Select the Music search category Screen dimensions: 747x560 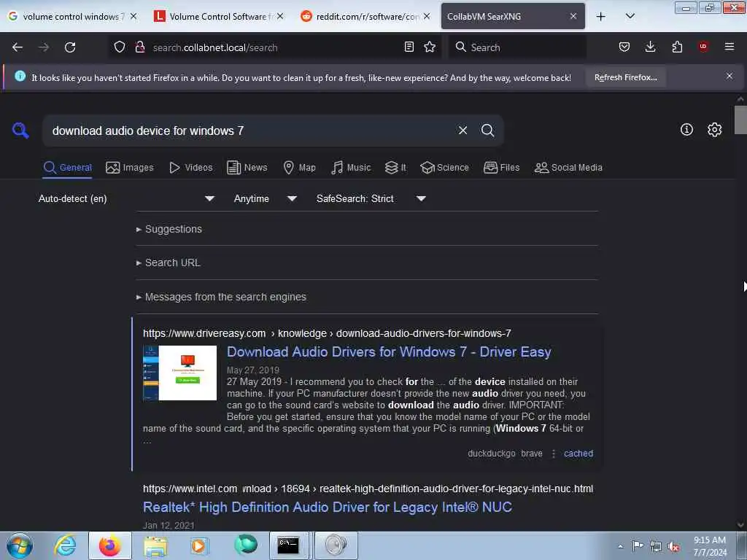351,168
